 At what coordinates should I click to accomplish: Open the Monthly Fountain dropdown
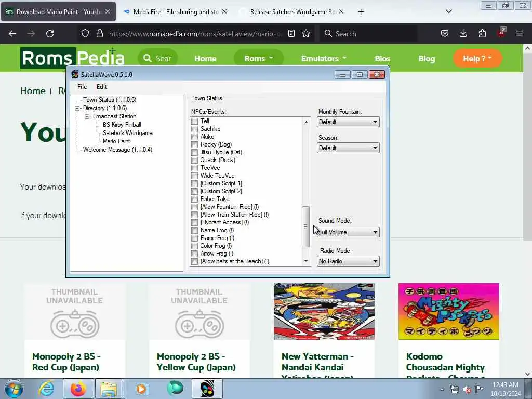pyautogui.click(x=348, y=122)
